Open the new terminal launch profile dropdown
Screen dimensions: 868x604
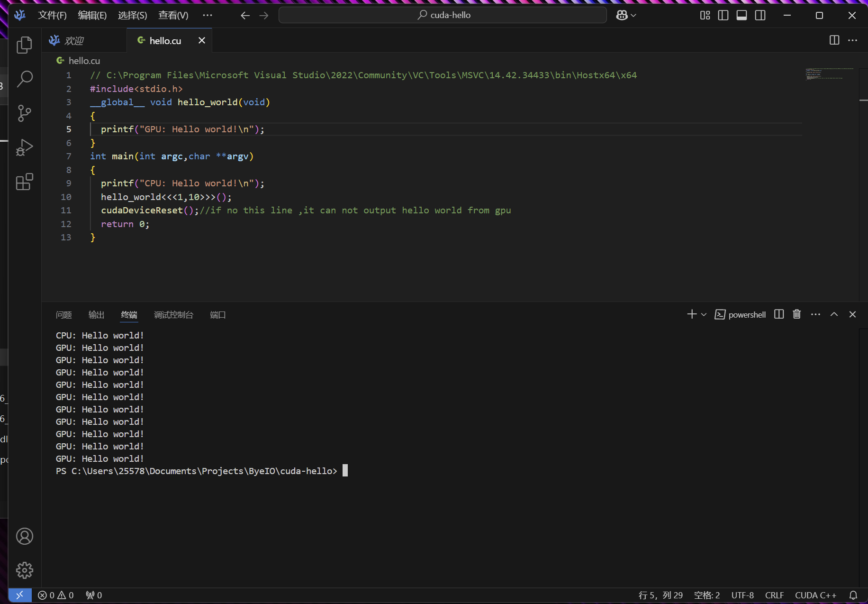[x=704, y=314]
